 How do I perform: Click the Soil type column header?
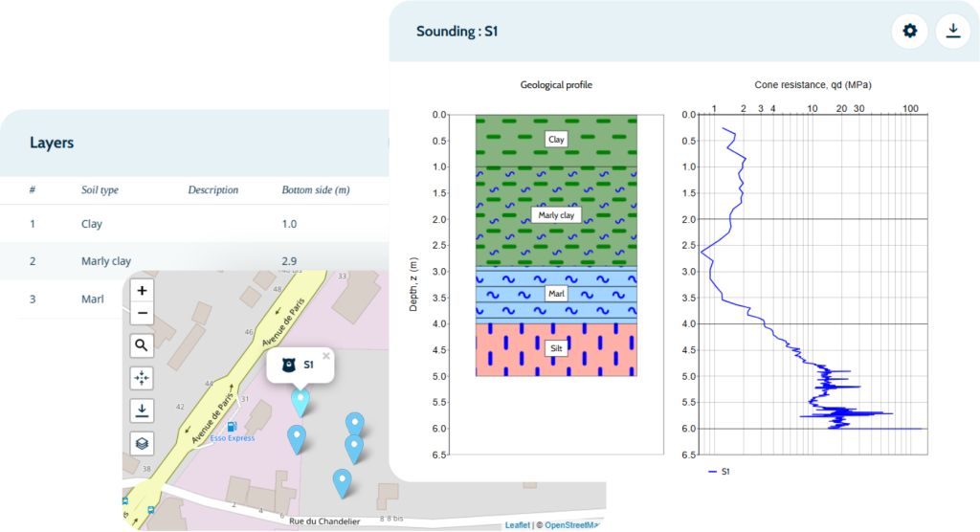pos(100,190)
